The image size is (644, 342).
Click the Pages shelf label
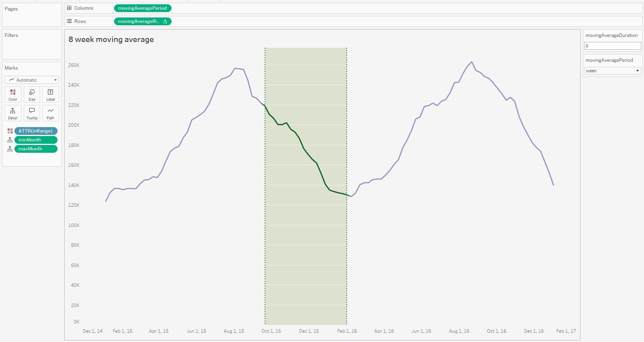coord(11,9)
